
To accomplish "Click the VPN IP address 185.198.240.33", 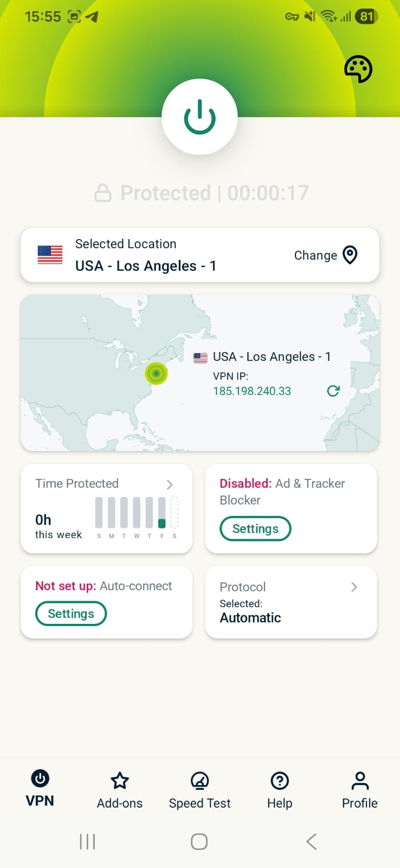I will (x=252, y=391).
